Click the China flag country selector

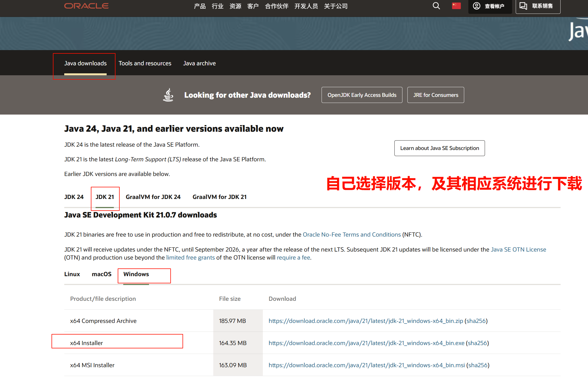click(x=456, y=6)
